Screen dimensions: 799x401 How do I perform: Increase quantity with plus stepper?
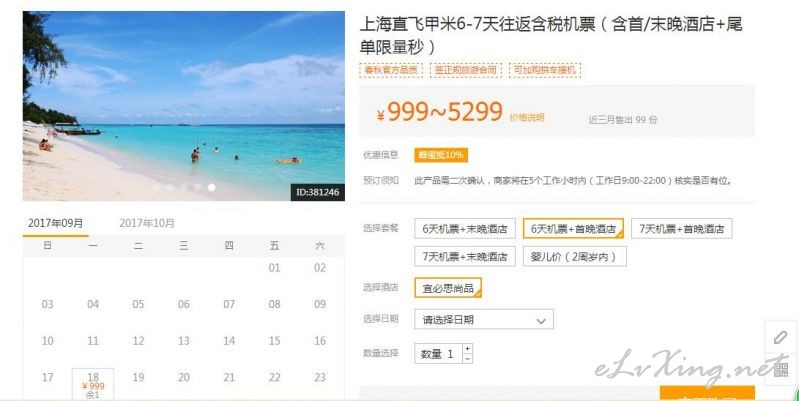coord(467,349)
